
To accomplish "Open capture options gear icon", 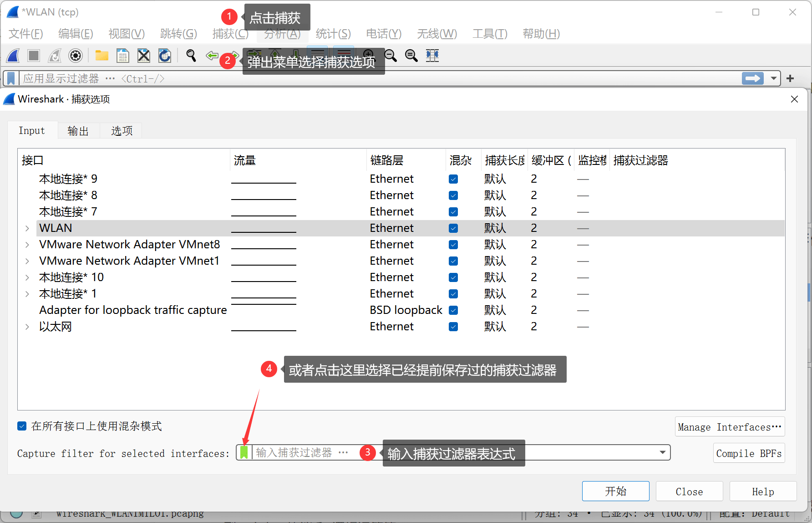I will tap(76, 56).
